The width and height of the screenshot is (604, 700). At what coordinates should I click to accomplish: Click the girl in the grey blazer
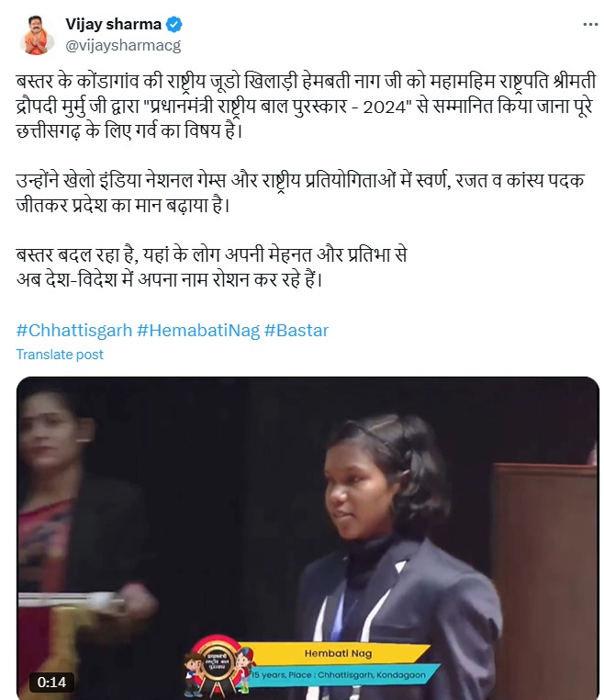[393, 556]
